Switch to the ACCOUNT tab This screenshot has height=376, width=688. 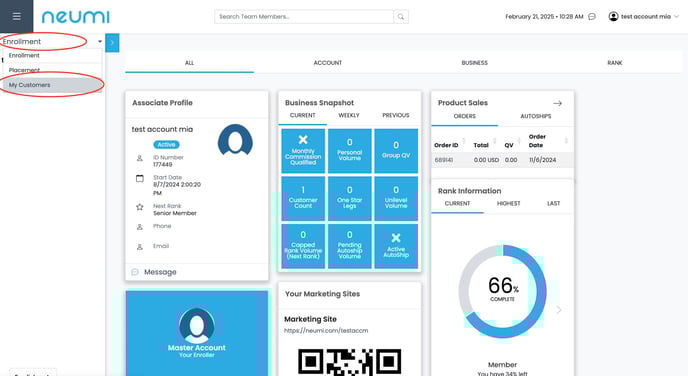tap(327, 63)
